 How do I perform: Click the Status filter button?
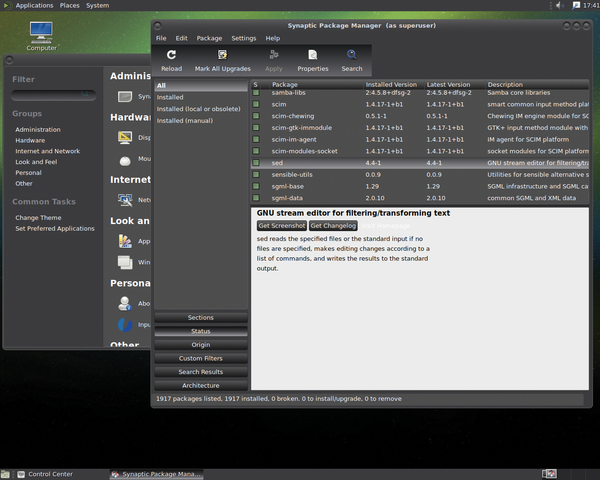point(201,331)
